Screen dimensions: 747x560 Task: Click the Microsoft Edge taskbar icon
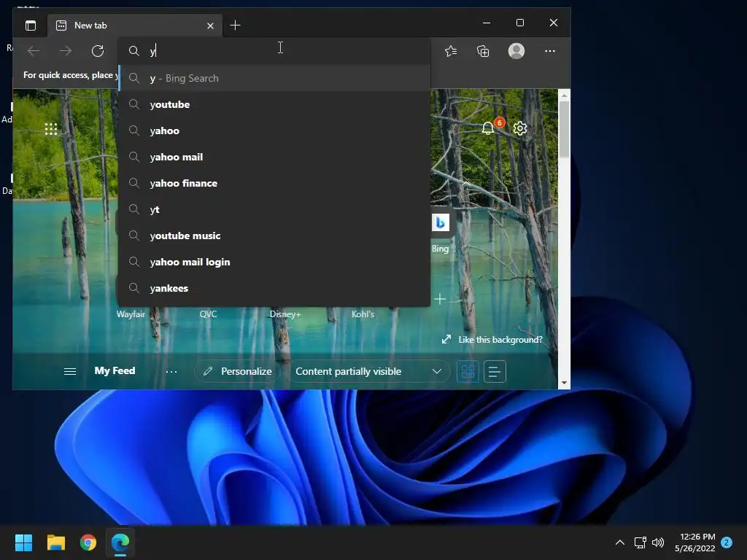(x=120, y=542)
